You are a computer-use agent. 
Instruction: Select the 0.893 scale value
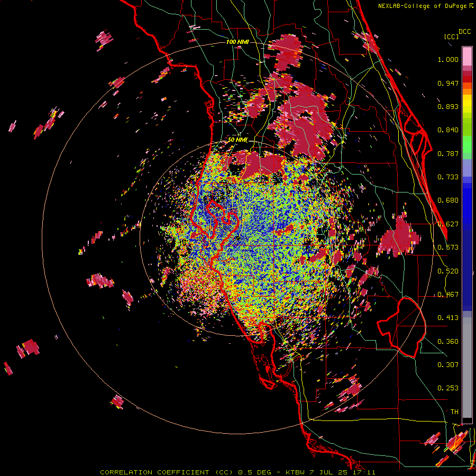pos(448,106)
